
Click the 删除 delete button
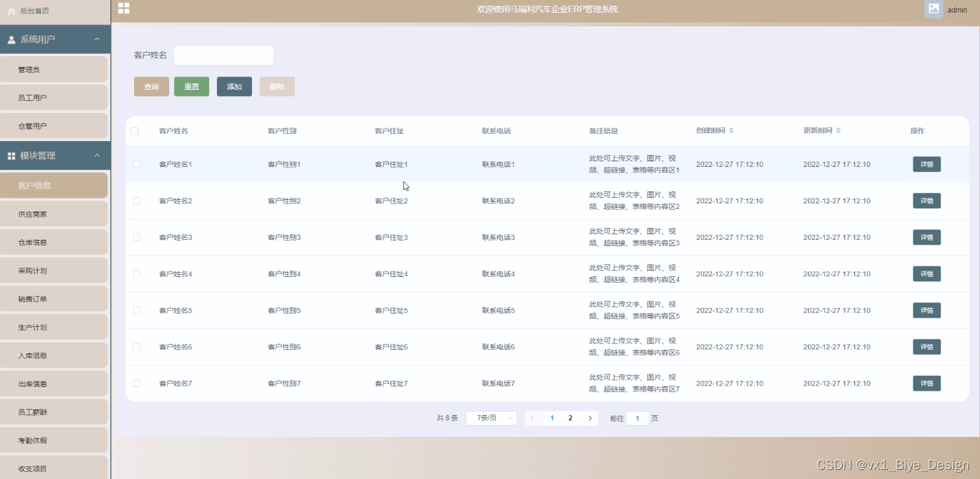click(277, 86)
